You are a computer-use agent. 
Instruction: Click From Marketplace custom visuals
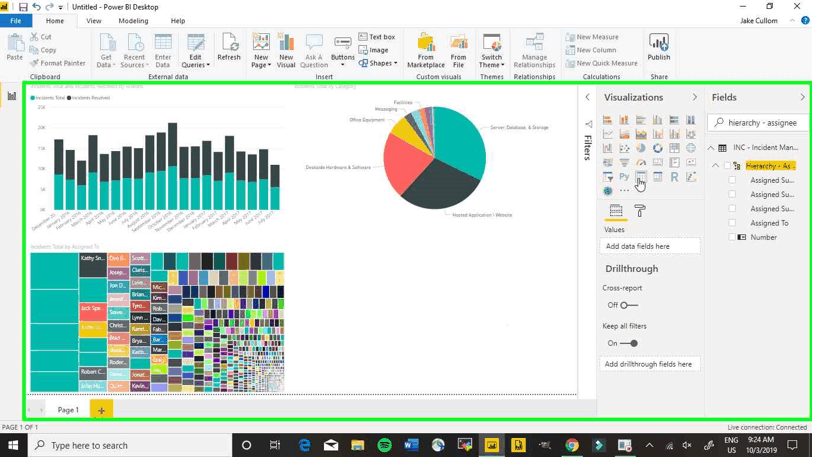pos(426,51)
